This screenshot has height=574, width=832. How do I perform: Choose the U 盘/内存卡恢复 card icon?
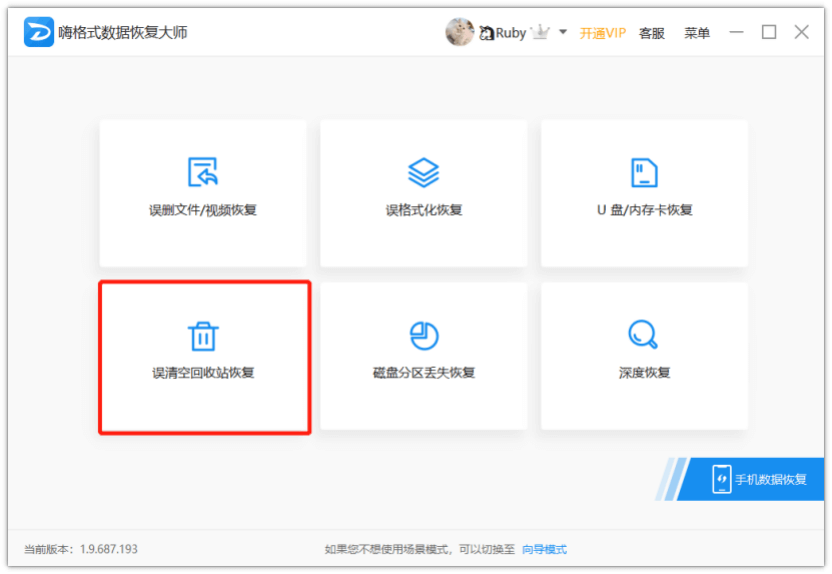click(644, 172)
